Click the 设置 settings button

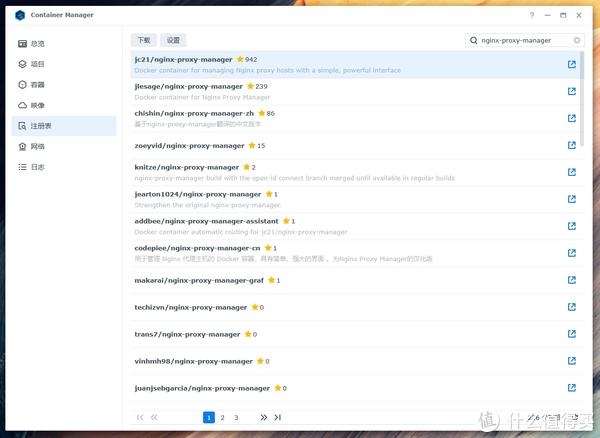(x=173, y=40)
